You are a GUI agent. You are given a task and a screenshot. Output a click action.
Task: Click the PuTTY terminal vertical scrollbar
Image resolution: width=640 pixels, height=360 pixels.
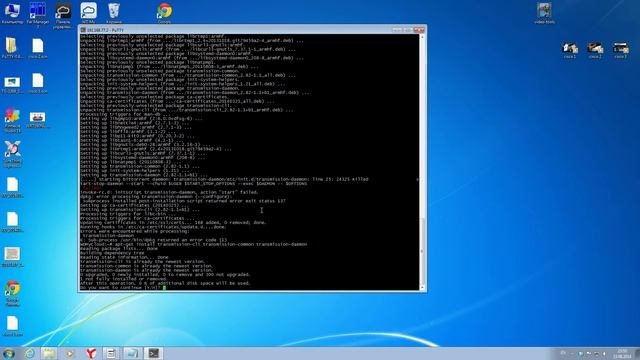pyautogui.click(x=422, y=162)
